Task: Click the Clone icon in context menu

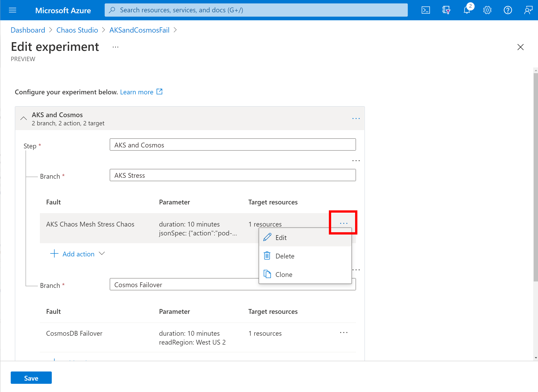Action: coord(267,274)
